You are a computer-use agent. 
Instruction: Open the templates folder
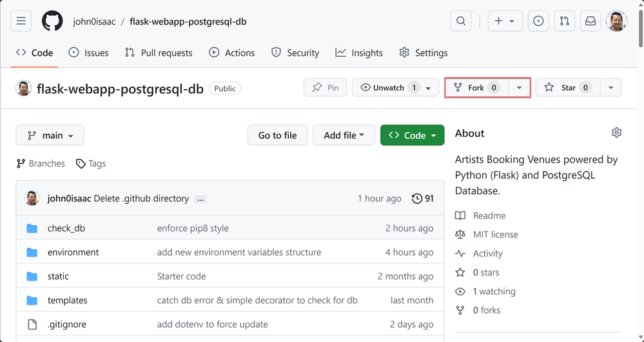[67, 301]
